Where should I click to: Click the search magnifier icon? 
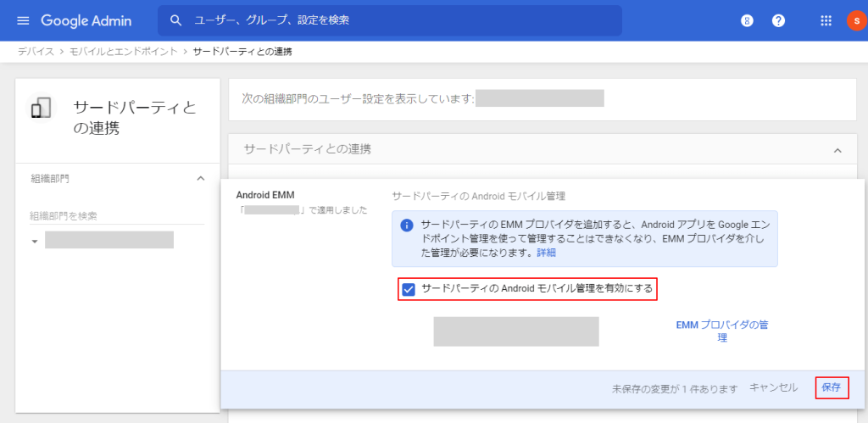tap(176, 20)
